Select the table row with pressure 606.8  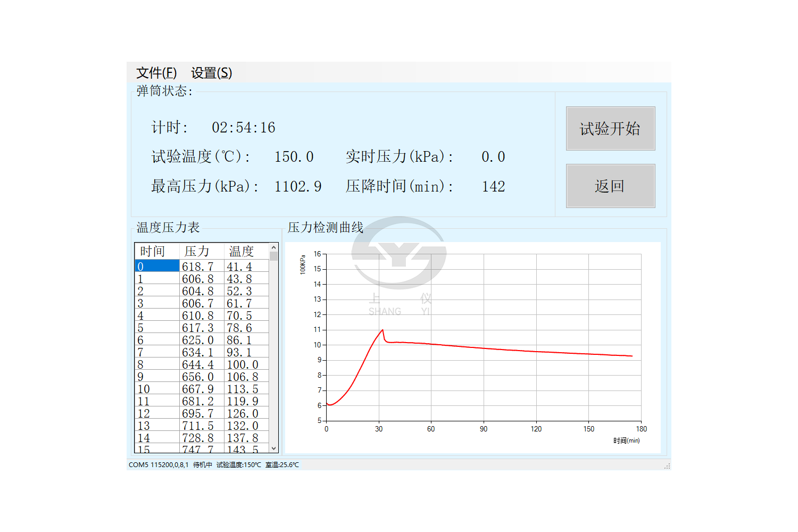click(197, 279)
